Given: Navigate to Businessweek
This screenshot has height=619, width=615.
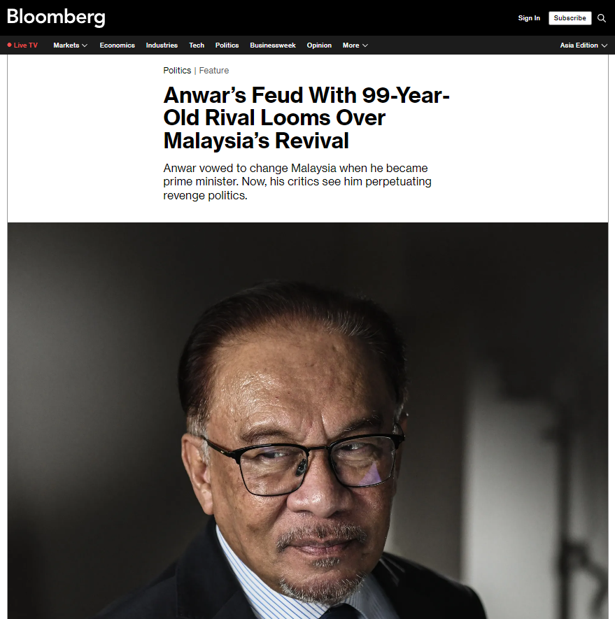Looking at the screenshot, I should 272,45.
